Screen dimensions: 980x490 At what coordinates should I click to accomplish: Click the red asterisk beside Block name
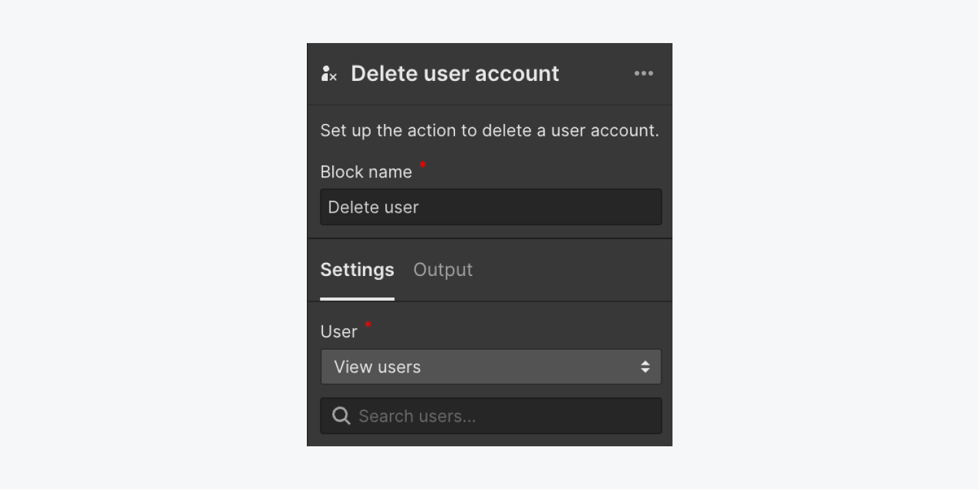click(422, 166)
